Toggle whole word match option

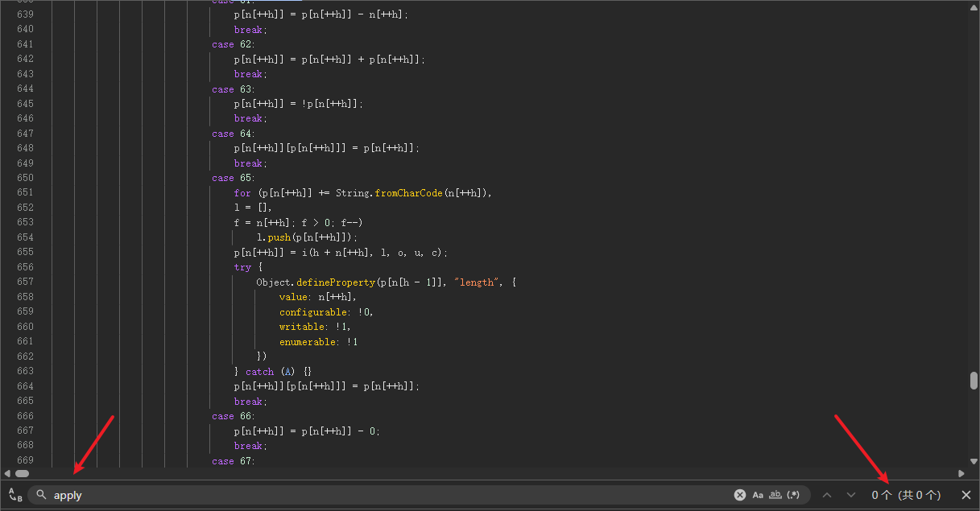(775, 495)
